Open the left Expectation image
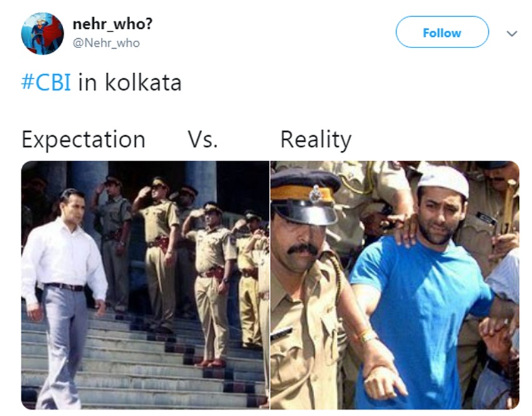This screenshot has height=416, width=532. point(145,285)
